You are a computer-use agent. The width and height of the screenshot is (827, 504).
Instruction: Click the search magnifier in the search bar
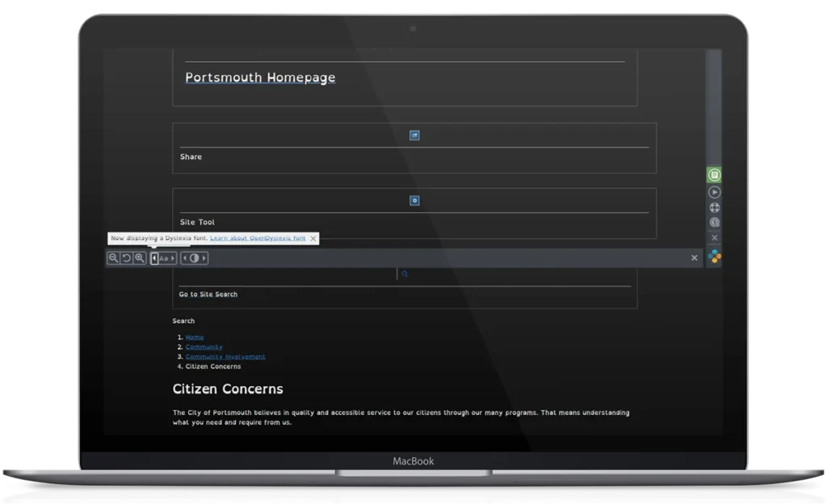coord(405,274)
